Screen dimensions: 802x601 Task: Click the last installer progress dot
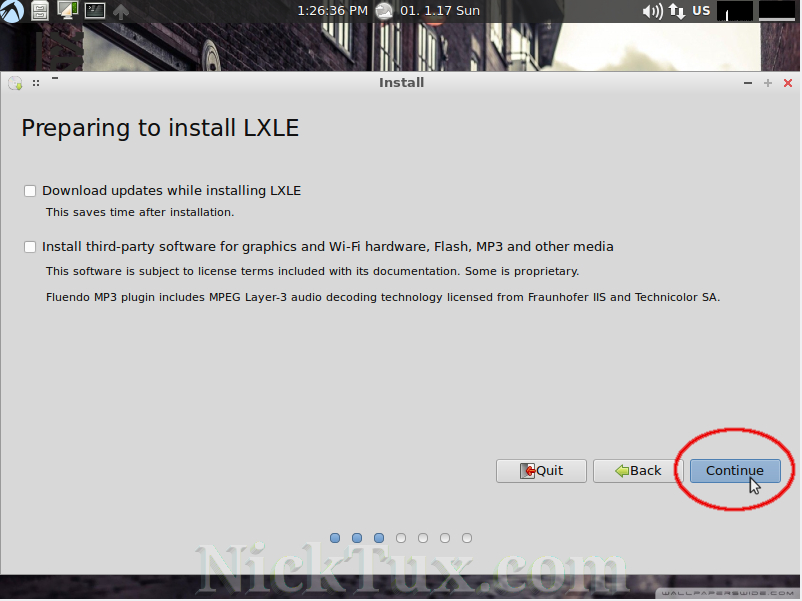pyautogui.click(x=467, y=538)
